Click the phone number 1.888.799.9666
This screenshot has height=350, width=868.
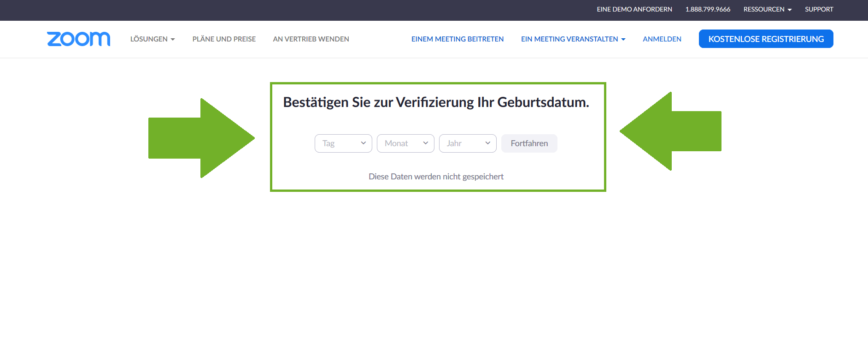[708, 9]
